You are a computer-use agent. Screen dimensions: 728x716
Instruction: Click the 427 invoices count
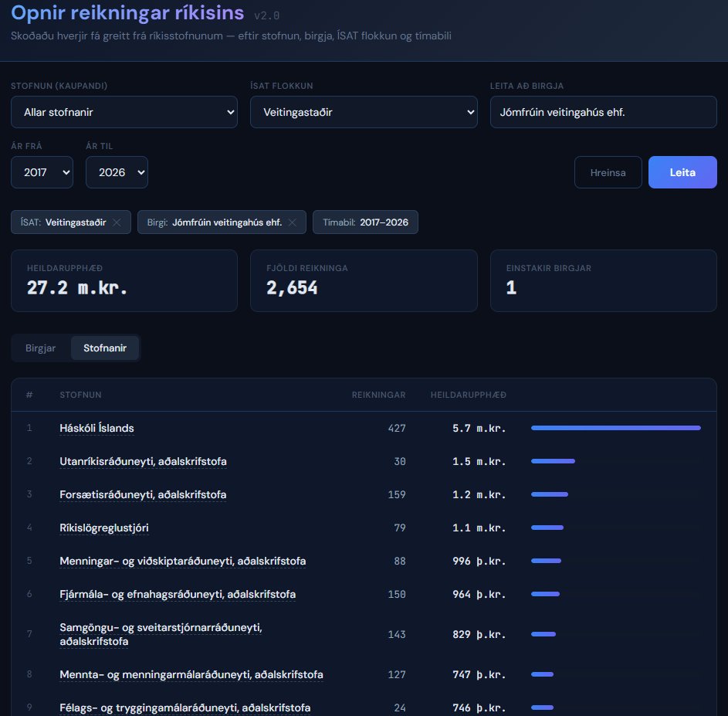[397, 429]
